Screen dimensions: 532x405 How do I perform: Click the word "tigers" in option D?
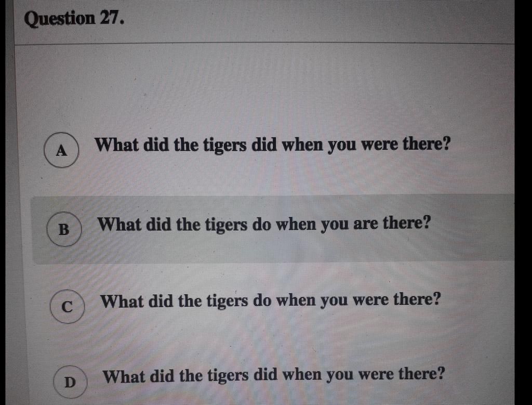pos(228,376)
